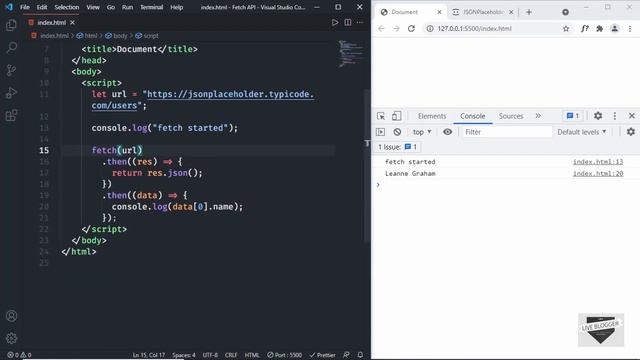The image size is (640, 360).
Task: Open the Help menu
Action: pyautogui.click(x=176, y=7)
